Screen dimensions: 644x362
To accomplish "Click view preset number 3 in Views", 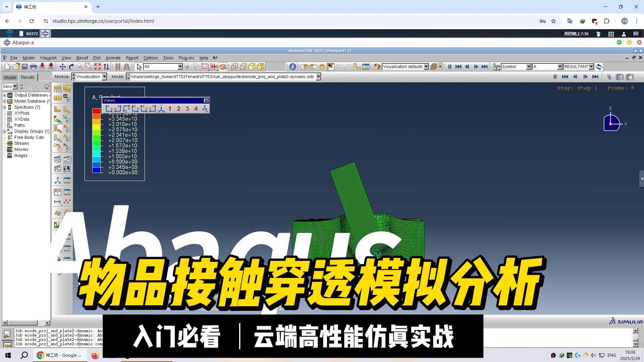I will 187,109.
